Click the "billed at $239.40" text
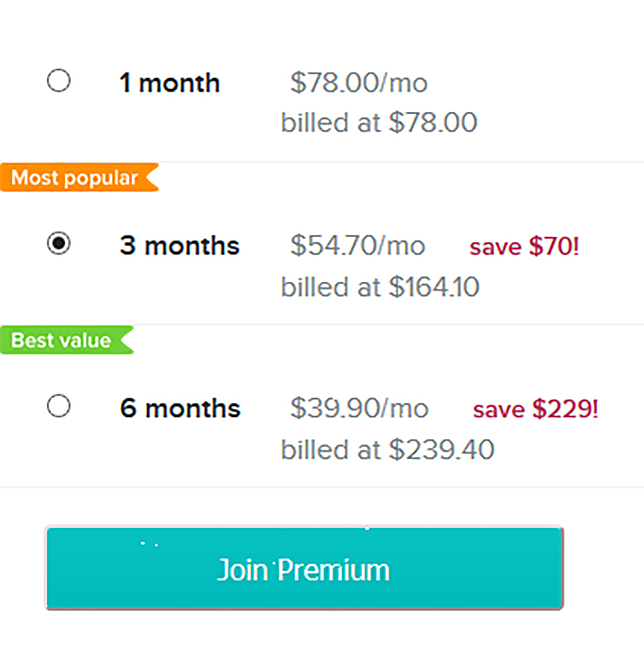 (x=388, y=450)
